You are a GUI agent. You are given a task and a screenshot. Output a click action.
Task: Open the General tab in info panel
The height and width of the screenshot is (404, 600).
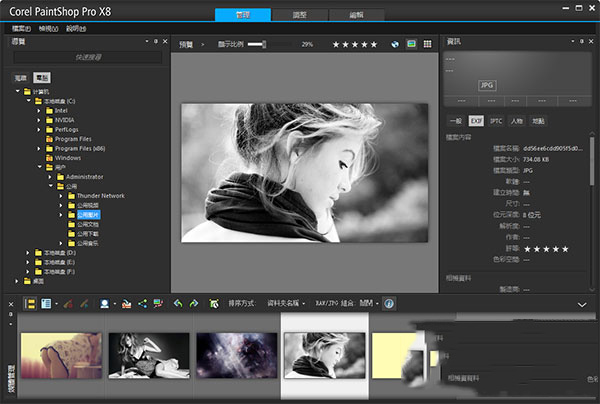tap(456, 121)
